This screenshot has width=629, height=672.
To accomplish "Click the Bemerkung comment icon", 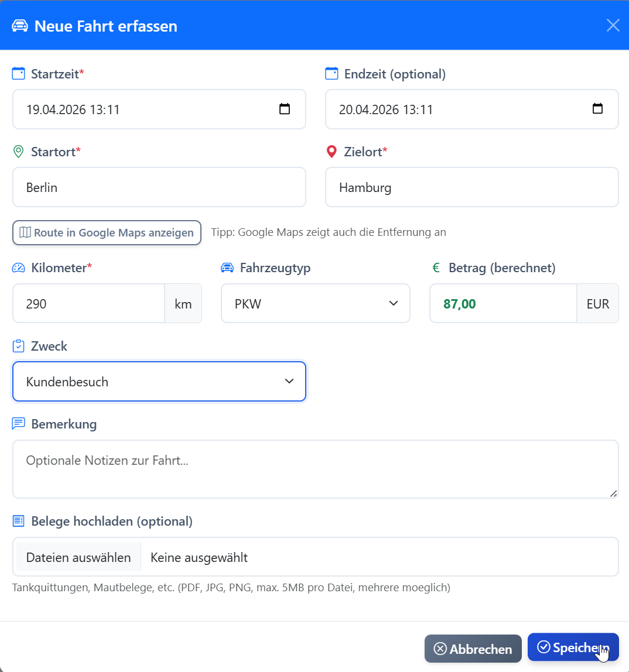I will 19,424.
